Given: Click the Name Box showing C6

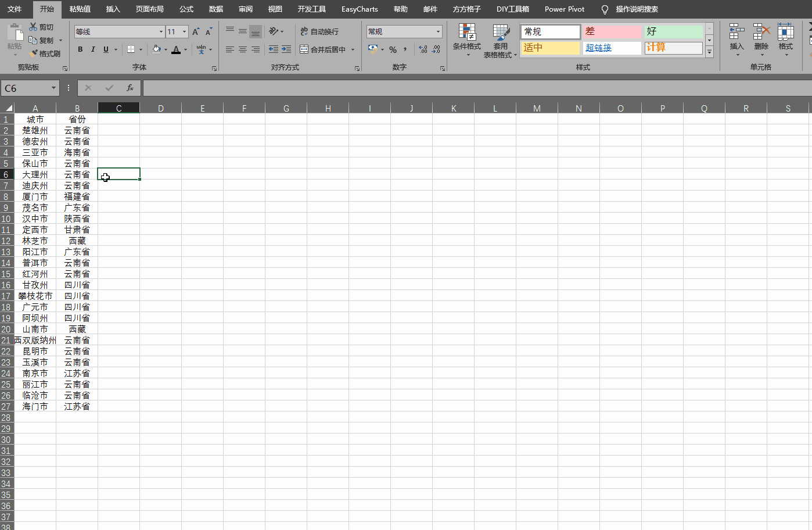Looking at the screenshot, I should pyautogui.click(x=26, y=88).
